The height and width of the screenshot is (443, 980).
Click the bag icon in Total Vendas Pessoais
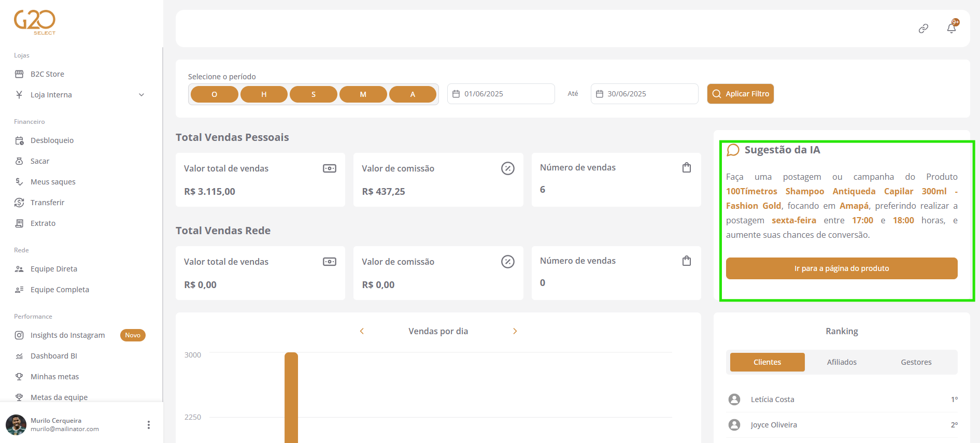click(687, 167)
